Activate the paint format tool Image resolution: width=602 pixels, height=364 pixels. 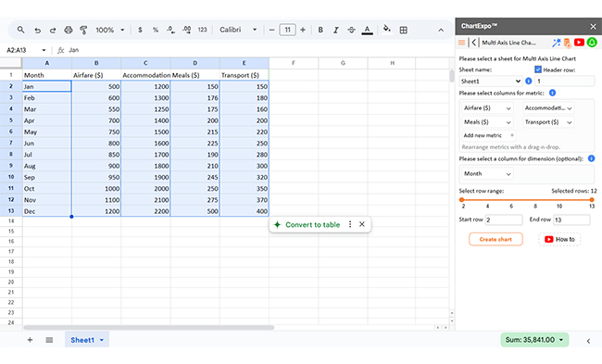tap(83, 30)
